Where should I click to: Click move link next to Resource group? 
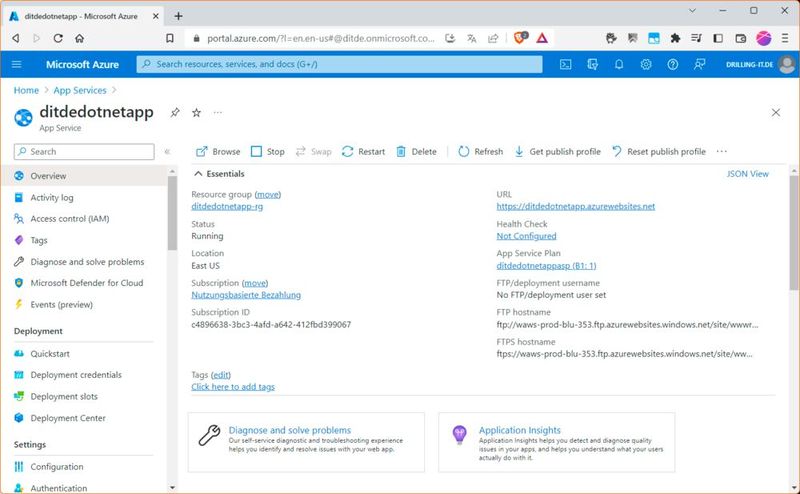[268, 194]
